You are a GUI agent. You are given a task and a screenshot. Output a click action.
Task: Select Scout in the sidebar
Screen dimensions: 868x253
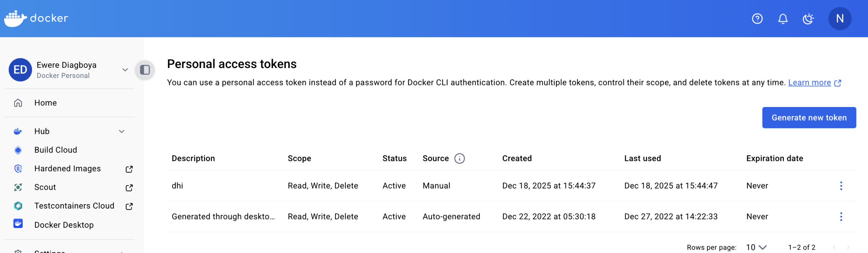click(45, 187)
